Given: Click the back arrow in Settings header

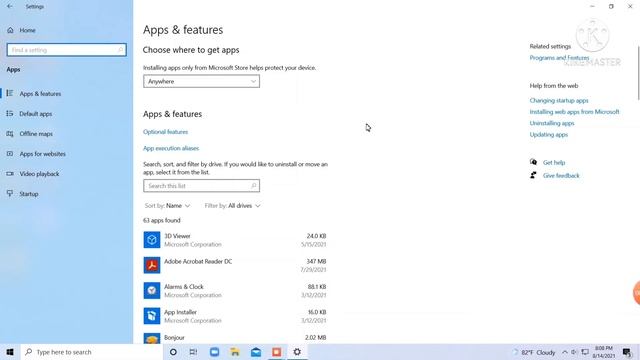Looking at the screenshot, I should click(10, 7).
